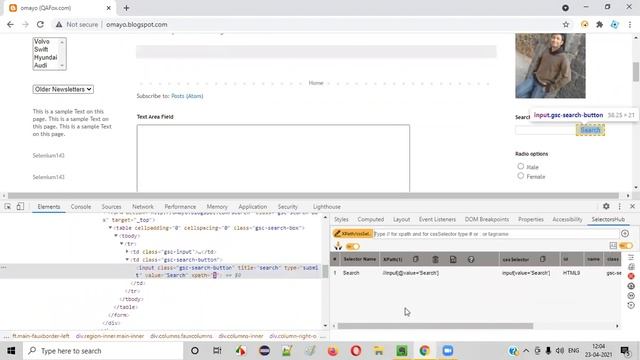
Task: Click the selector input field in SelectorsHub
Action: pyautogui.click(x=496, y=234)
